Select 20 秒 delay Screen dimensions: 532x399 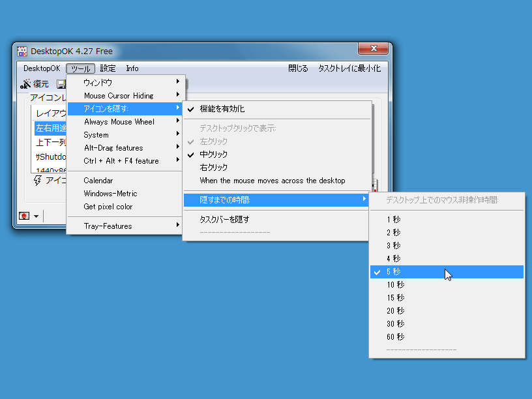click(x=447, y=311)
